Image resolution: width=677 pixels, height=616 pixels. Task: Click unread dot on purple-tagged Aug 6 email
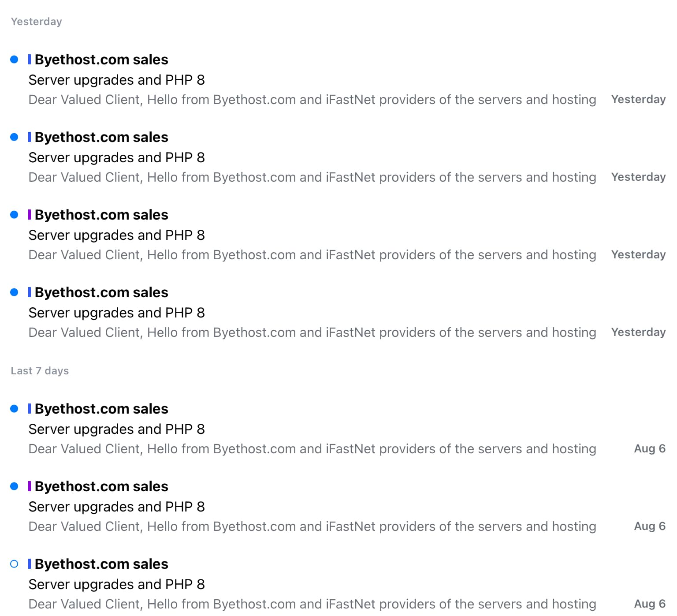point(14,486)
